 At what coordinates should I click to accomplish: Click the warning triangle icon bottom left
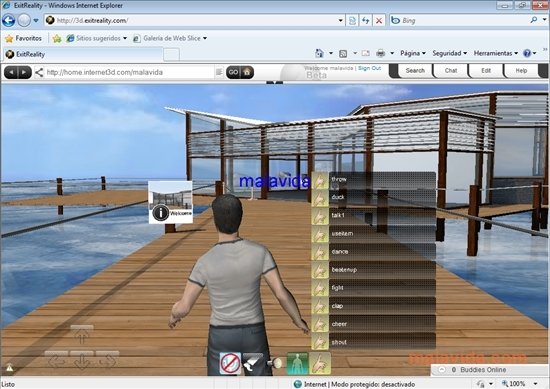(9, 368)
